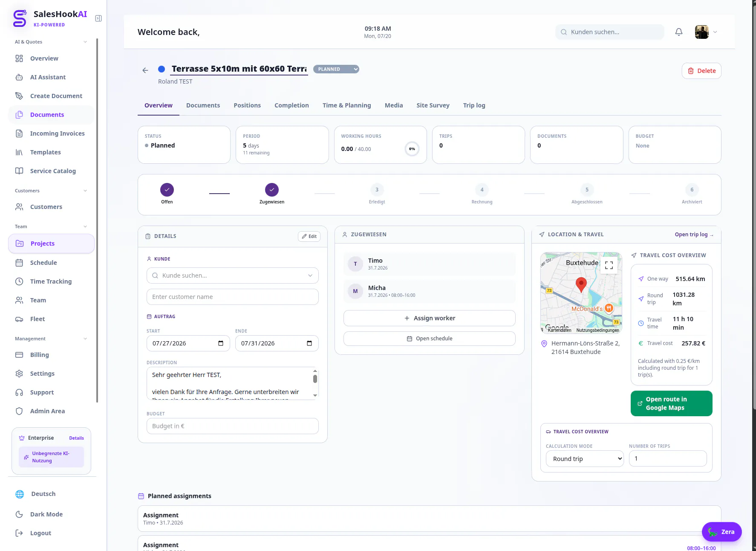Click the Fleet car icon
The height and width of the screenshot is (551, 756).
coord(19,319)
